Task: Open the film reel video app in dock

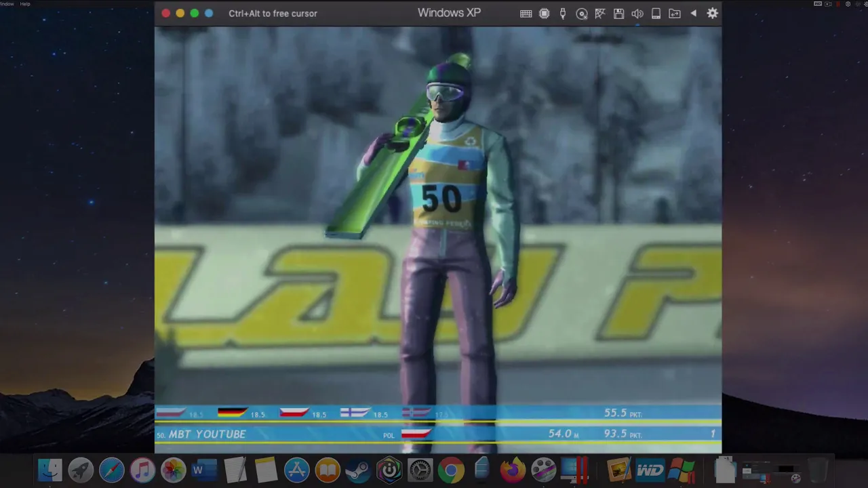Action: click(x=543, y=470)
